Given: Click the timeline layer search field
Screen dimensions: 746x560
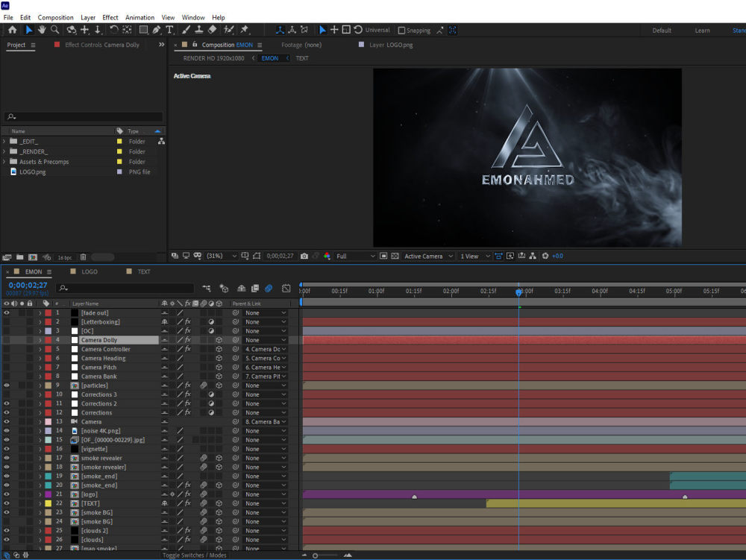Looking at the screenshot, I should pos(125,288).
